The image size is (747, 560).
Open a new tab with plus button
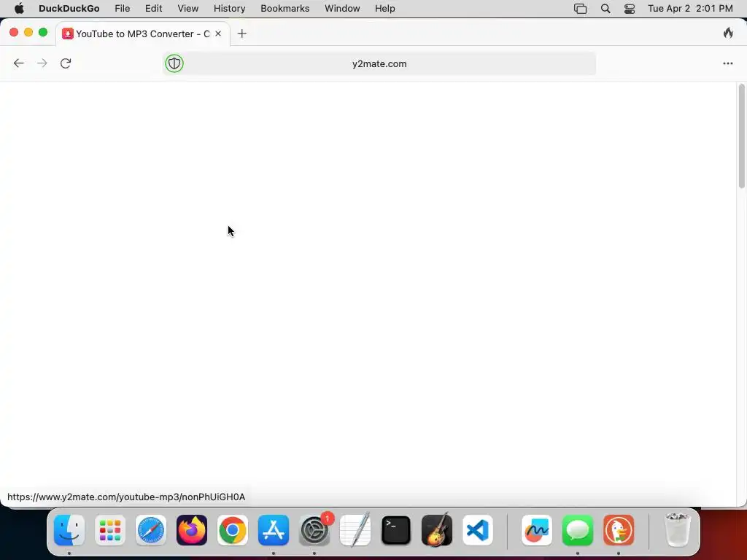tap(242, 34)
